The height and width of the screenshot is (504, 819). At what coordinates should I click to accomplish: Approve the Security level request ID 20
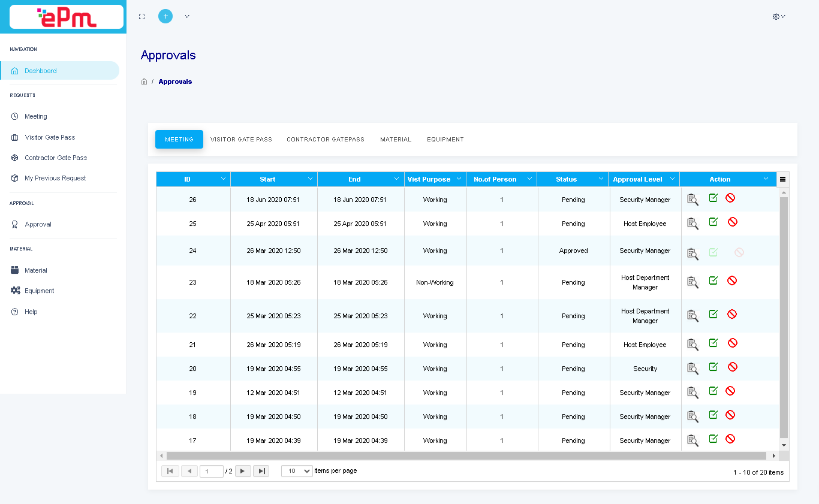[713, 367]
